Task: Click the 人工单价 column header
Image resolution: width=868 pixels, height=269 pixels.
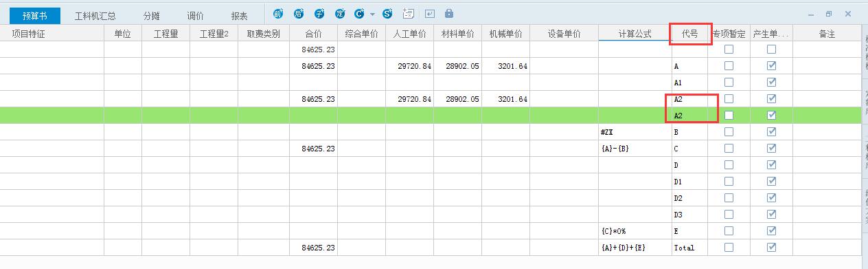Action: (x=409, y=34)
